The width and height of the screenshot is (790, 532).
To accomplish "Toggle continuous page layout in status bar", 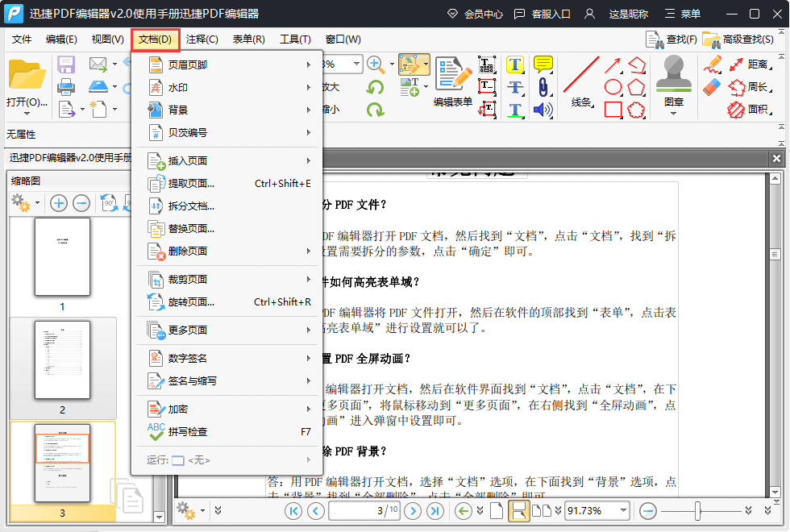I will pos(519,510).
